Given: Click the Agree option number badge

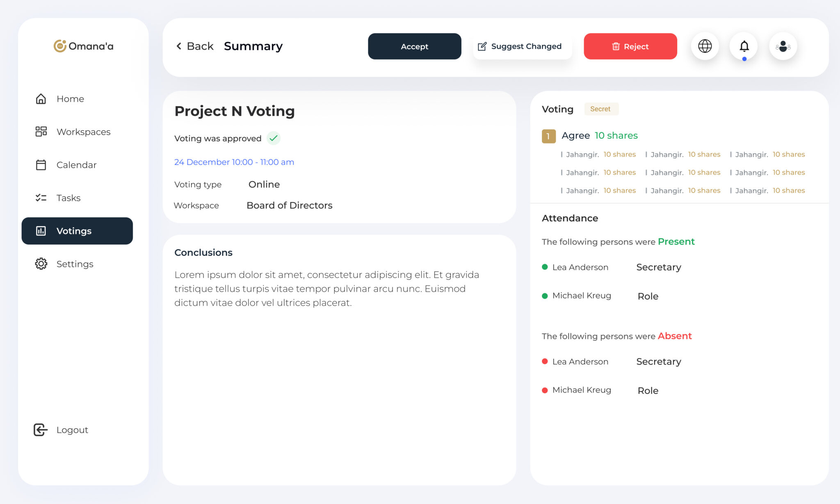Looking at the screenshot, I should point(548,136).
